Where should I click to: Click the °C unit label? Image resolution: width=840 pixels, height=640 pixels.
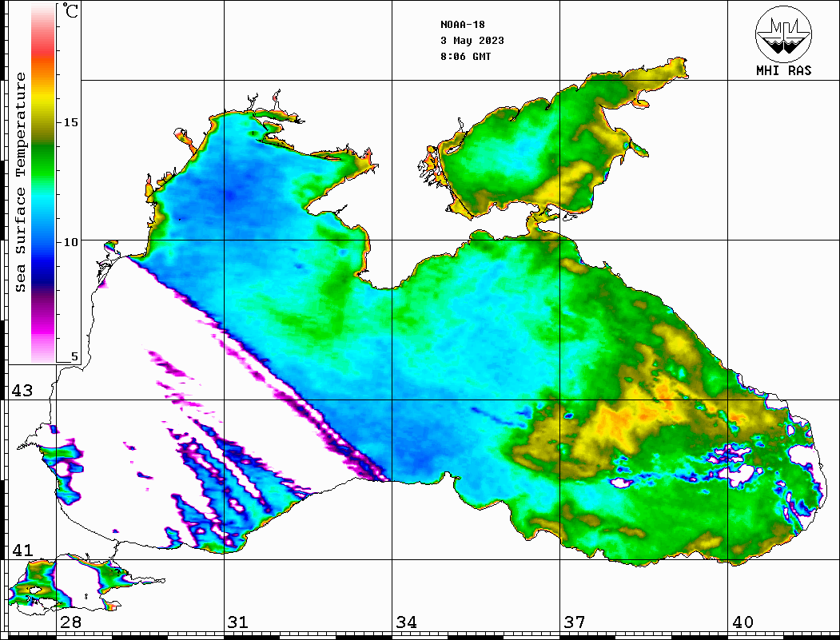tap(70, 10)
